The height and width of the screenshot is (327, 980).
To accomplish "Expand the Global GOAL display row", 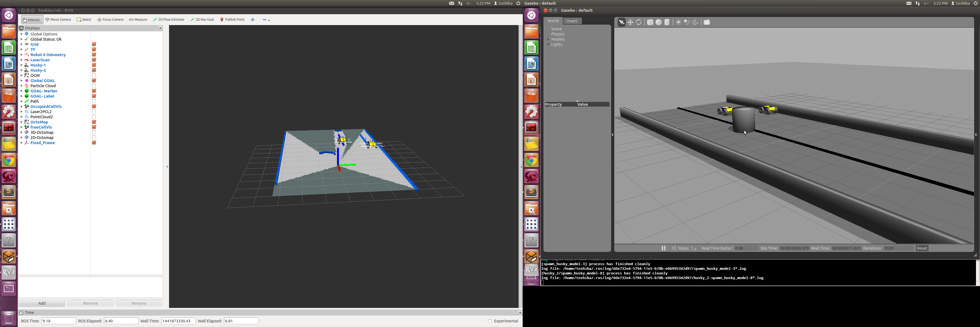I will (x=22, y=81).
